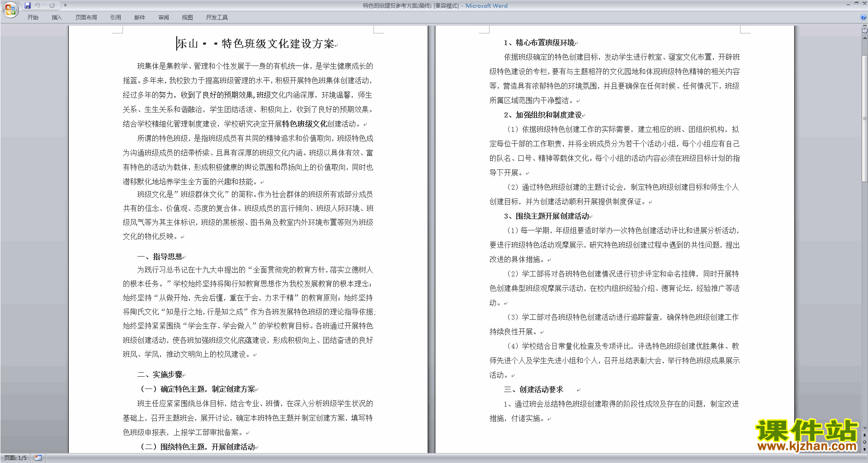Open the 邮件 ribbon tab
Viewport: 868px width, 463px height.
pos(140,18)
